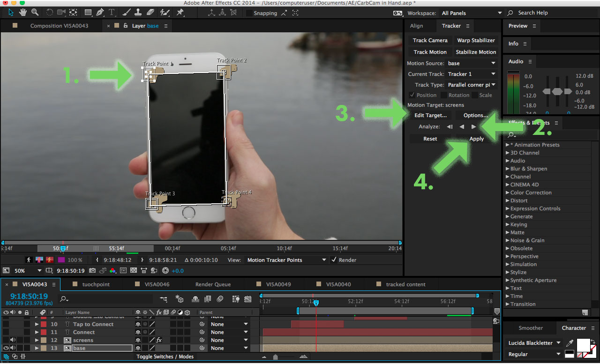Toggle the Render checkbox
The image size is (600, 364).
[x=334, y=260]
